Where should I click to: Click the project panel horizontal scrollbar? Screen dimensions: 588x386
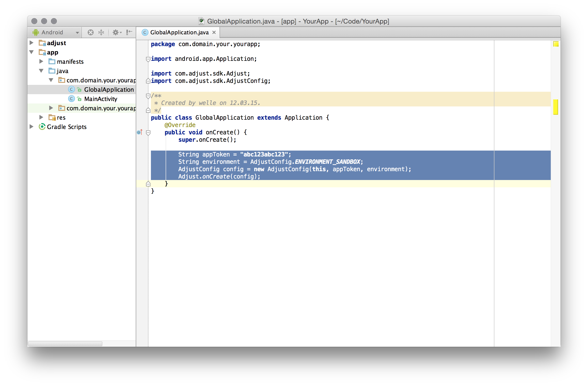click(x=65, y=344)
